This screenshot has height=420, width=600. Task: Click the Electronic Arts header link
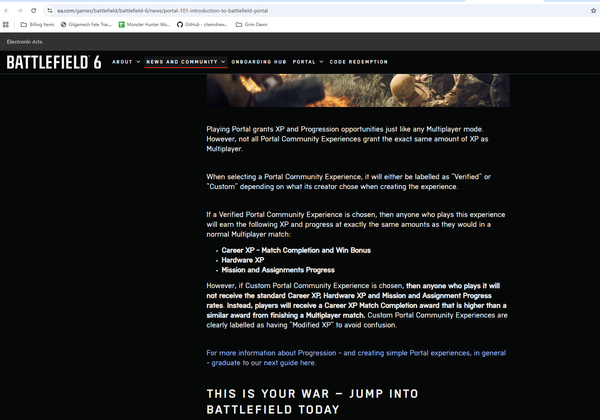pos(25,42)
